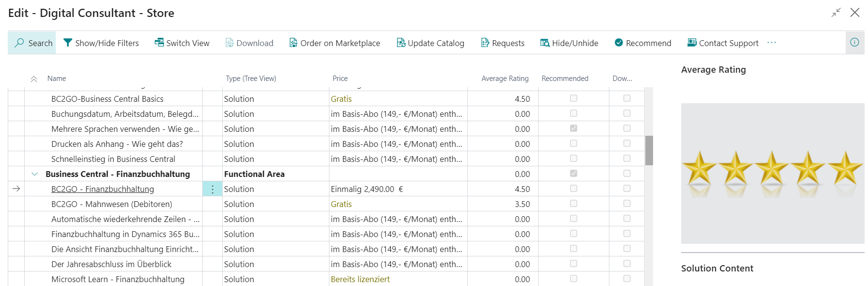Viewport: 868px width, 286px height.
Task: Open the BC2GO - Finanzbuchhaltung link
Action: (x=102, y=189)
